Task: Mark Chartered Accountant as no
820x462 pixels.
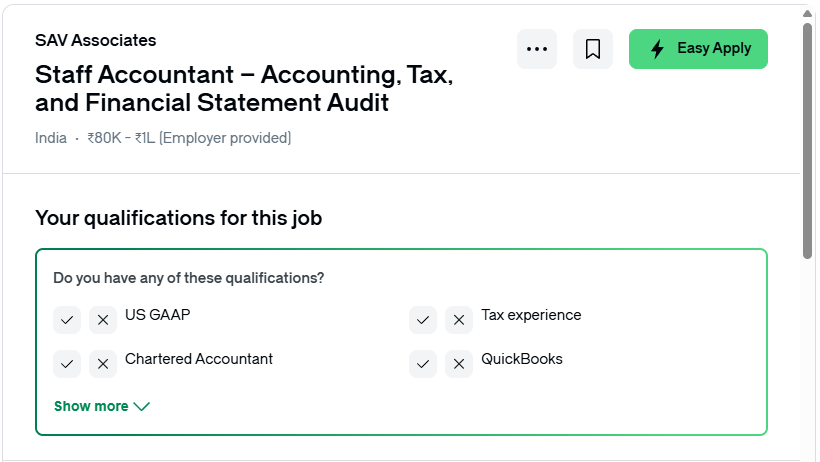Action: [103, 364]
